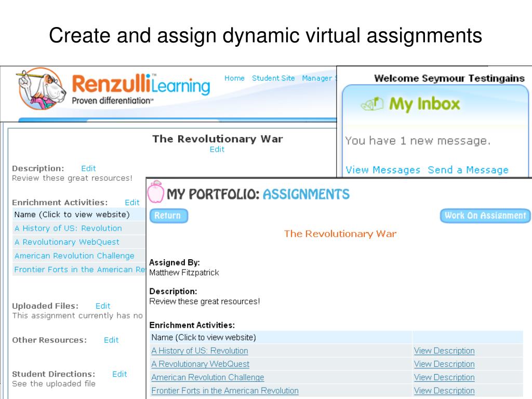The image size is (532, 399).
Task: Click Edit next to Uploaded Files
Action: coord(103,306)
